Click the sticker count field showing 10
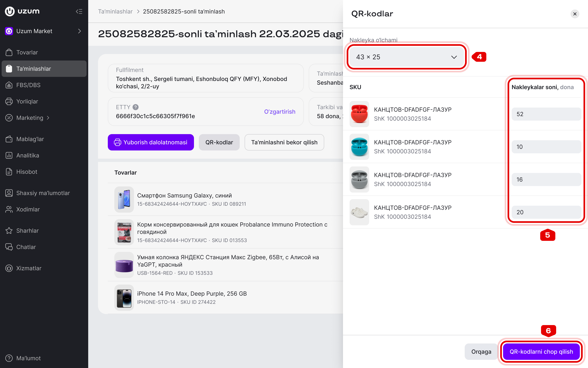This screenshot has height=368, width=588. 546,147
